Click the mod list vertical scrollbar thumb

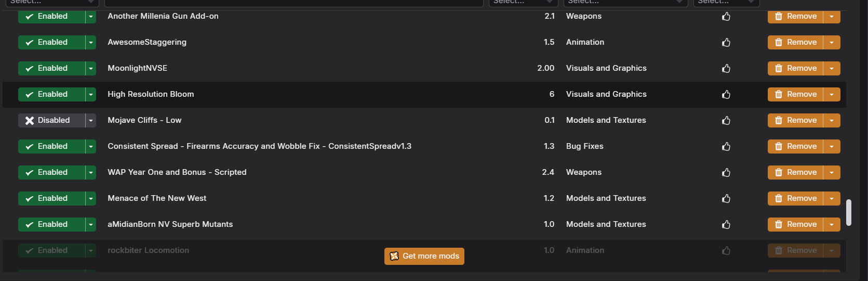pos(849,212)
